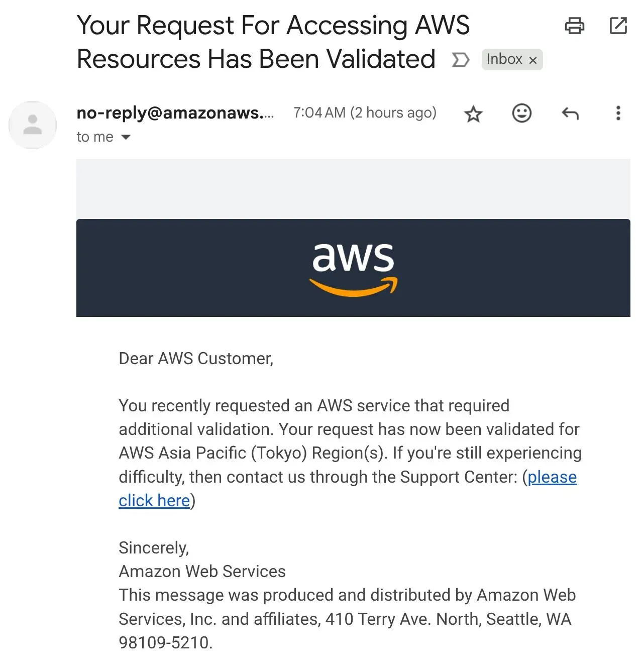Expand recipient details arrow next to "to me"
The image size is (644, 672).
click(126, 137)
